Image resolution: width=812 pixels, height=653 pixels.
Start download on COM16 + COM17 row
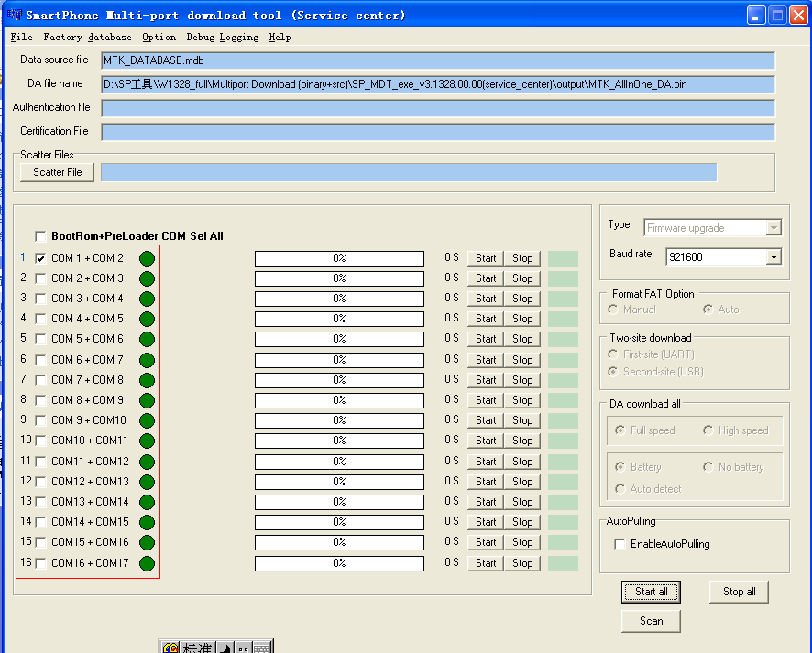click(x=486, y=563)
